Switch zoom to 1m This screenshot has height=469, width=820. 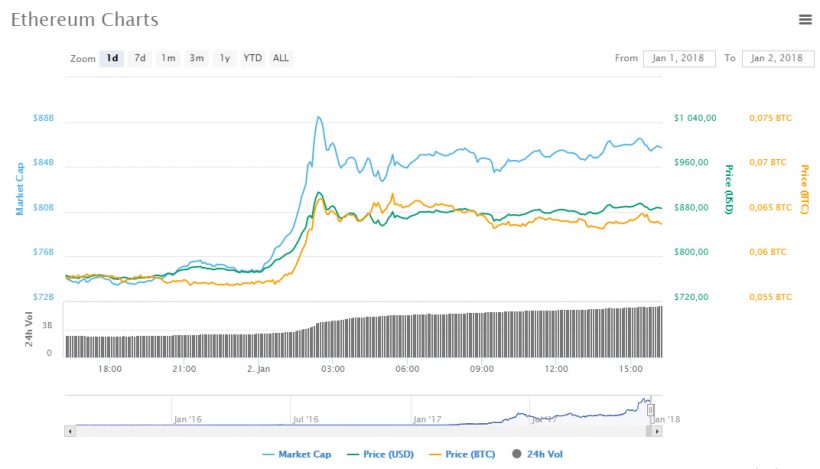[x=169, y=58]
